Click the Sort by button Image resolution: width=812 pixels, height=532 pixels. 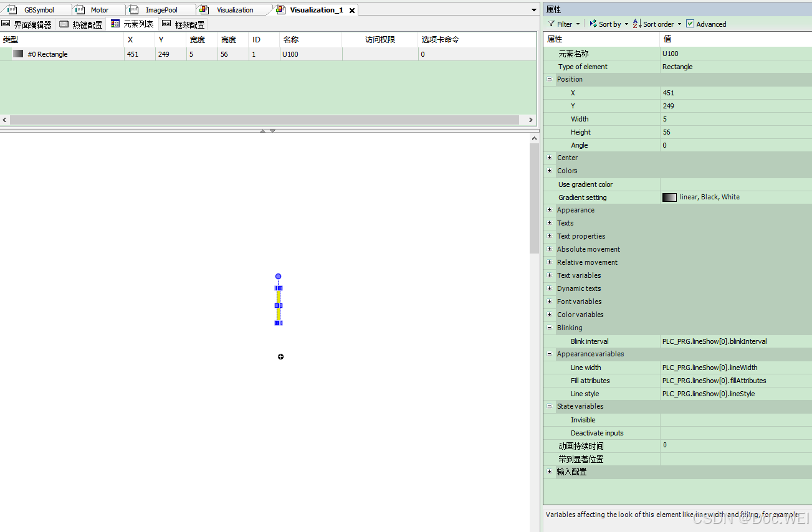[x=604, y=24]
